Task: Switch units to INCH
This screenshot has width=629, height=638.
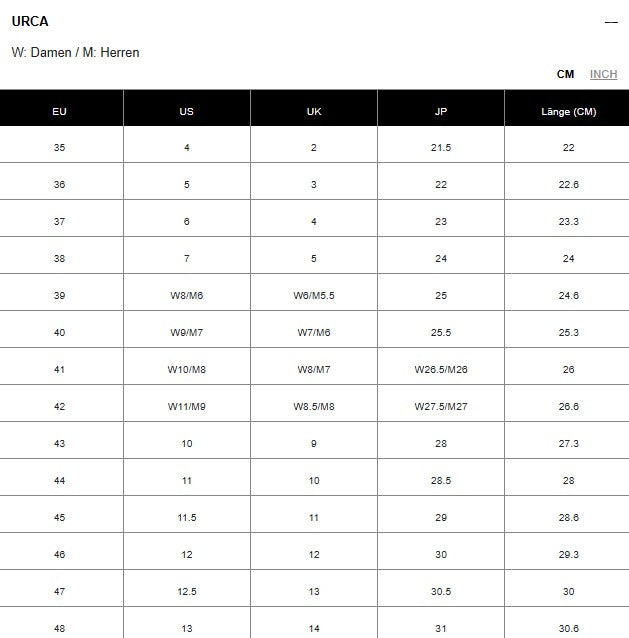Action: 603,74
